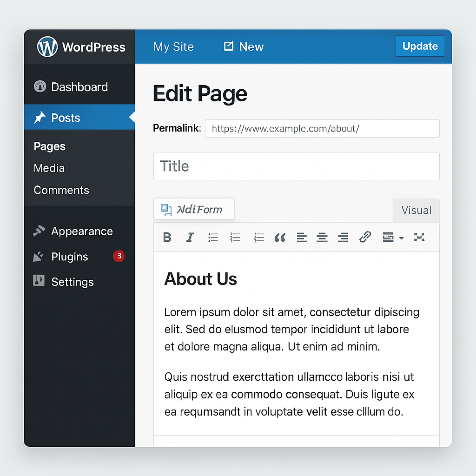The height and width of the screenshot is (476, 476).
Task: Click the Update button
Action: [x=420, y=46]
